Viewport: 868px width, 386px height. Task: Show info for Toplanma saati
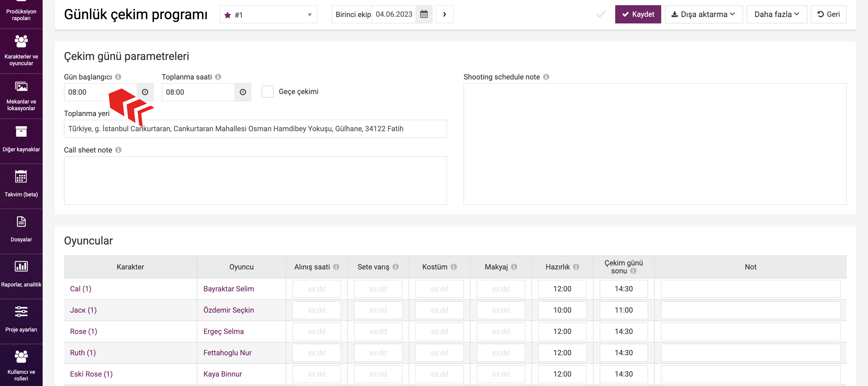click(x=218, y=77)
